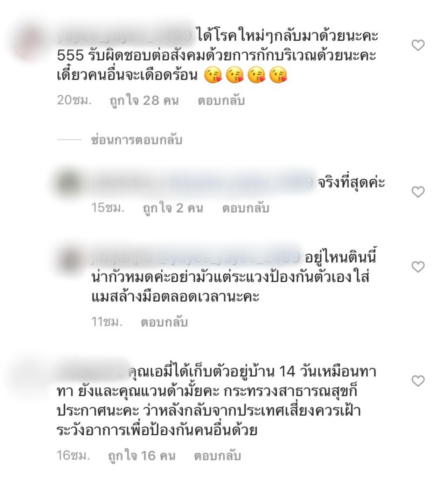Collapse replies via ซ่อนการตอบกลับ
The width and height of the screenshot is (448, 483).
point(136,140)
